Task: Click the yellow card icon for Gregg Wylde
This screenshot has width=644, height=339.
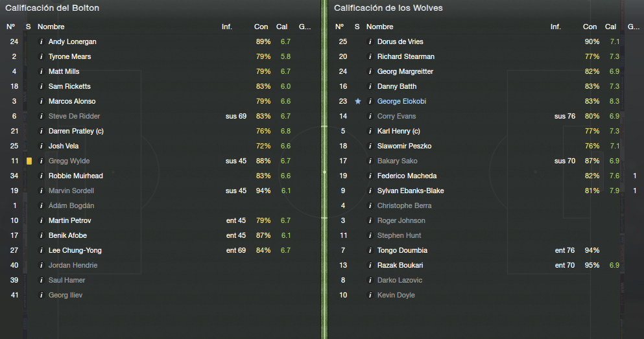Action: click(x=29, y=161)
